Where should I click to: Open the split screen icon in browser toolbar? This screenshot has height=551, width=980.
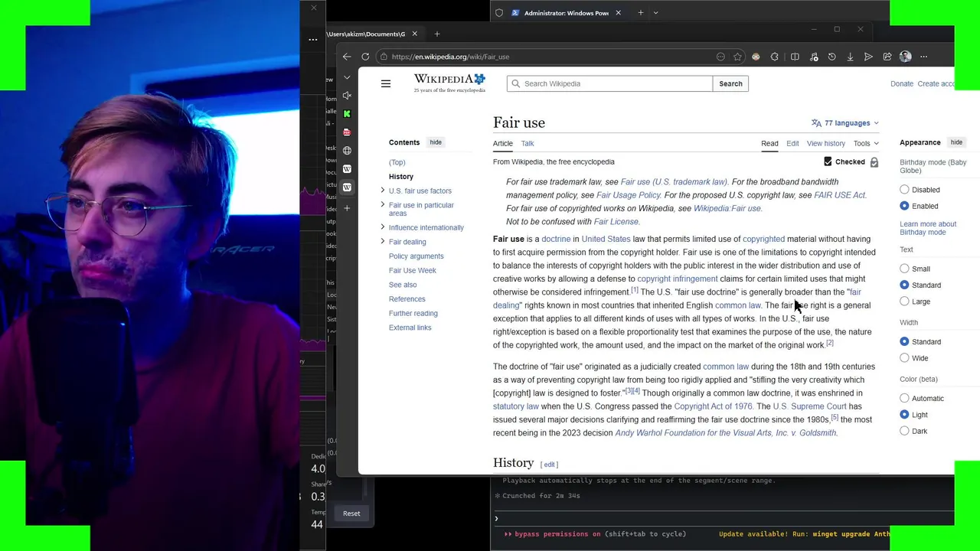tap(795, 57)
